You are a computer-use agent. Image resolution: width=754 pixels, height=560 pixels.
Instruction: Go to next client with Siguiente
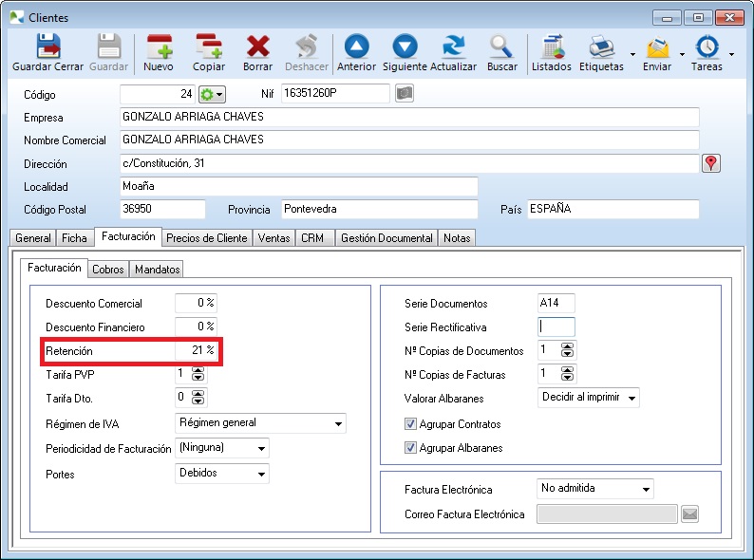click(405, 53)
